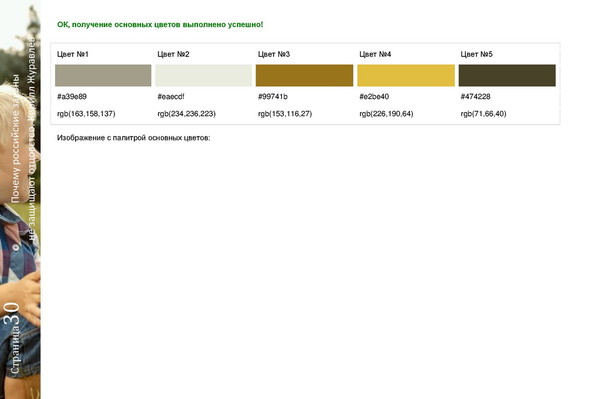Image resolution: width=600 pixels, height=399 pixels.
Task: Click the rgb(71,66,40) value
Action: 483,114
